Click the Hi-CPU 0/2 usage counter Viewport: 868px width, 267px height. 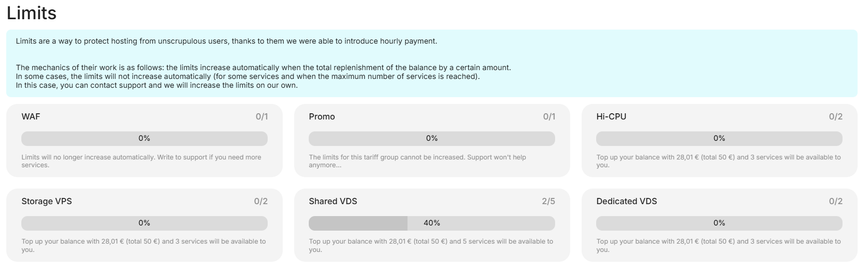(835, 116)
